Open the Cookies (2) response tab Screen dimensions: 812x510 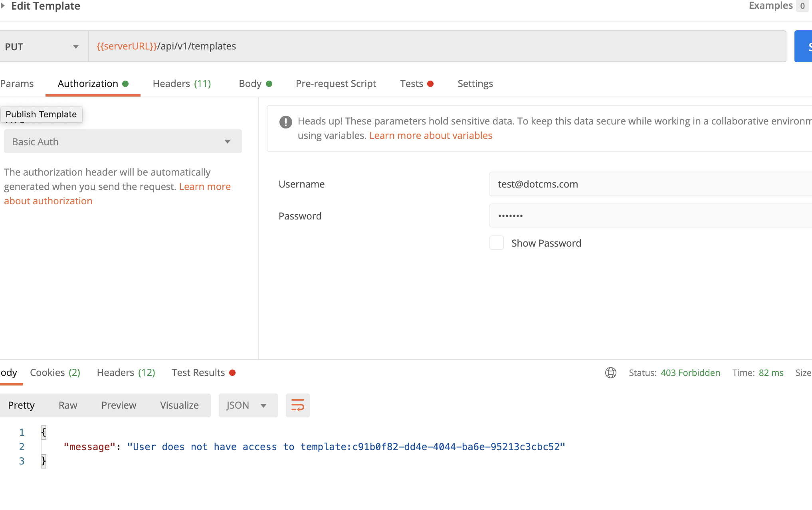pyautogui.click(x=55, y=372)
